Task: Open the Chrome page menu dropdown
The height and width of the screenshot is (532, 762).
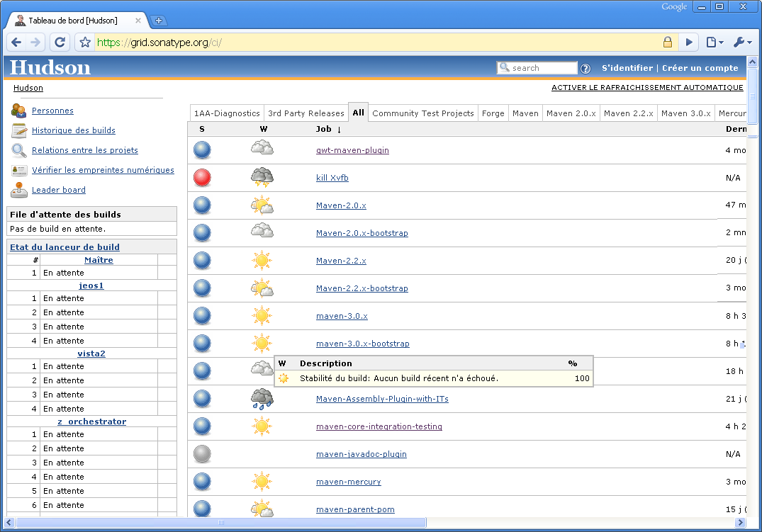Action: (715, 43)
